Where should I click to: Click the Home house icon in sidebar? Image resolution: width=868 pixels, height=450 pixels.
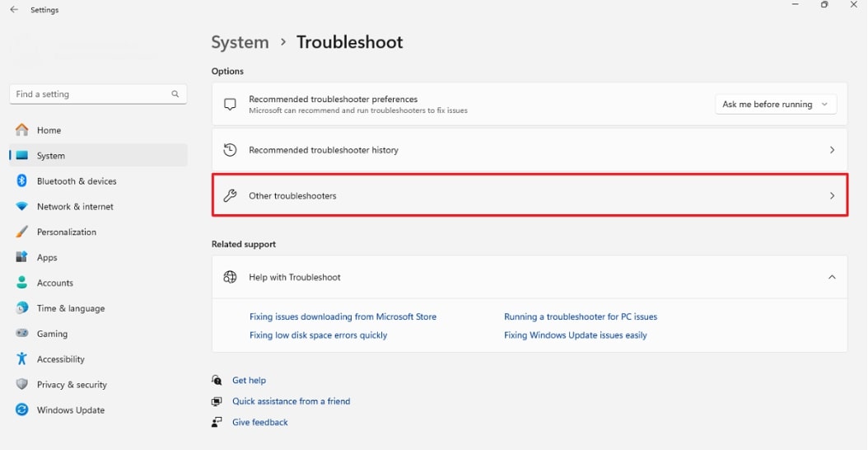pos(21,130)
